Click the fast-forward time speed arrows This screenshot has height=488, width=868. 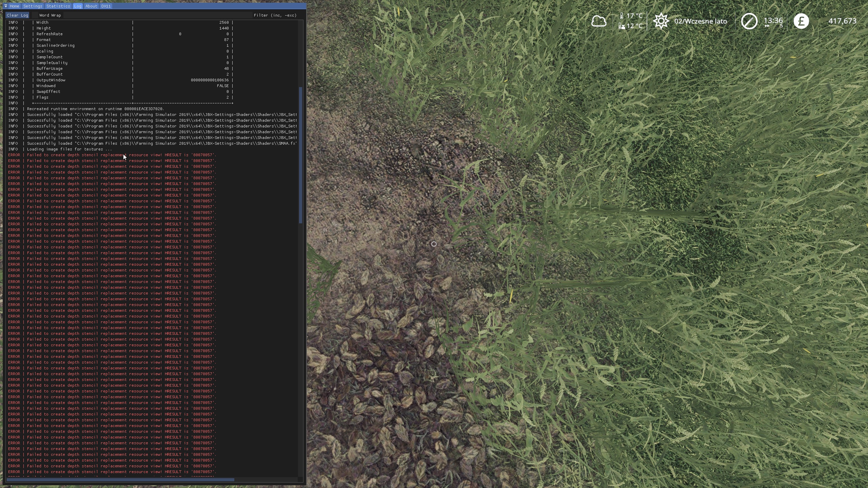pos(767,26)
